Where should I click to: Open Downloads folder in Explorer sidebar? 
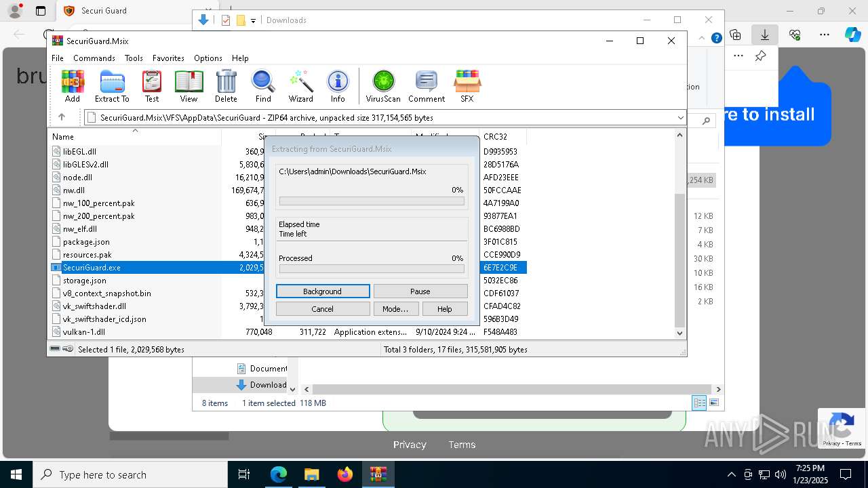pos(262,384)
